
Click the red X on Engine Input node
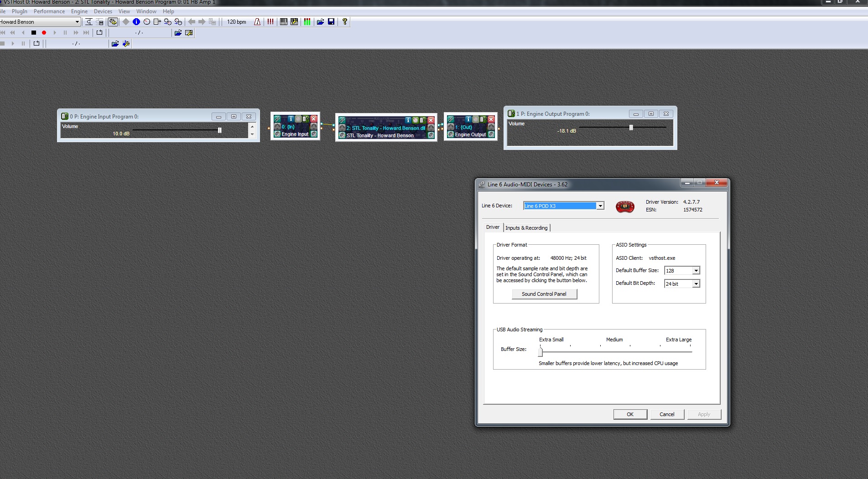(314, 119)
